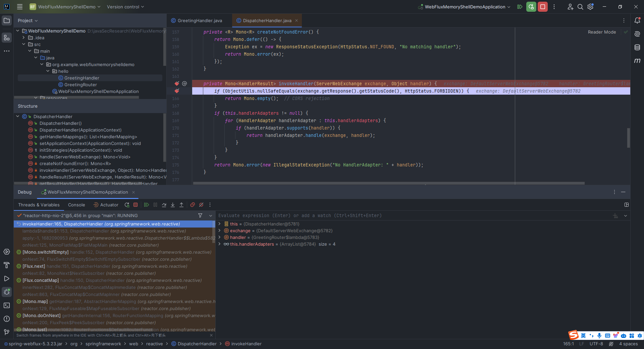Click Step Over in debug toolbar
The height and width of the screenshot is (349, 644).
[x=164, y=205]
